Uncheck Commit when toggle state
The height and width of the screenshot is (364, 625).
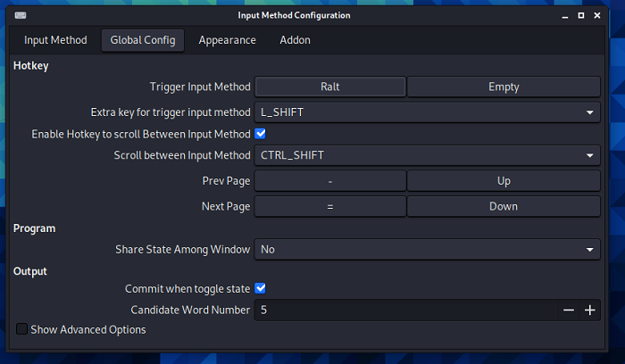(261, 288)
